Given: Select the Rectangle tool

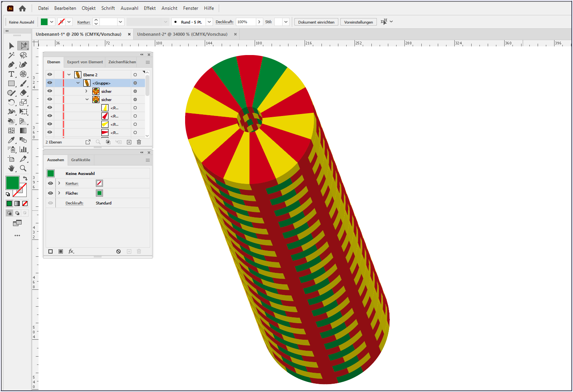Looking at the screenshot, I should click(11, 83).
